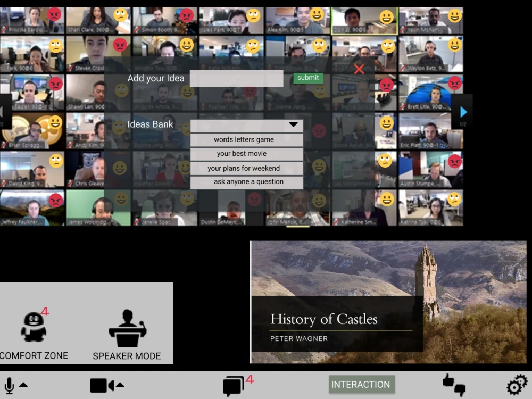The height and width of the screenshot is (399, 532).
Task: Click angry emoji on Austin Stumpe tile
Action: point(455,161)
